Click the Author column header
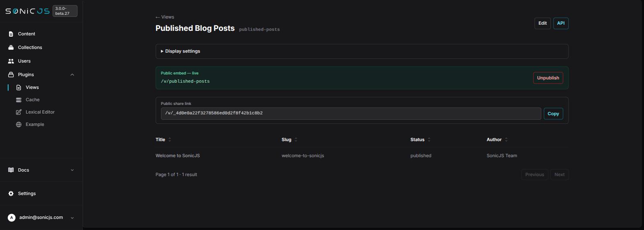Screen dimensions: 644x230 (494, 139)
